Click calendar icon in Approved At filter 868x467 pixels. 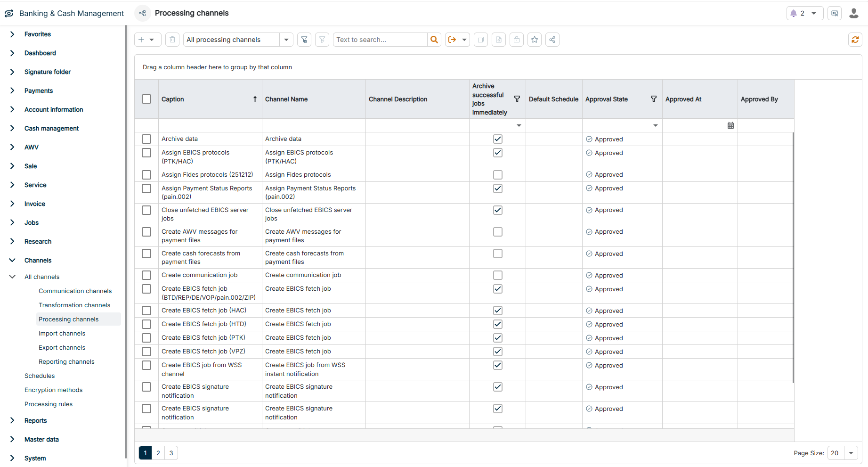pyautogui.click(x=730, y=125)
